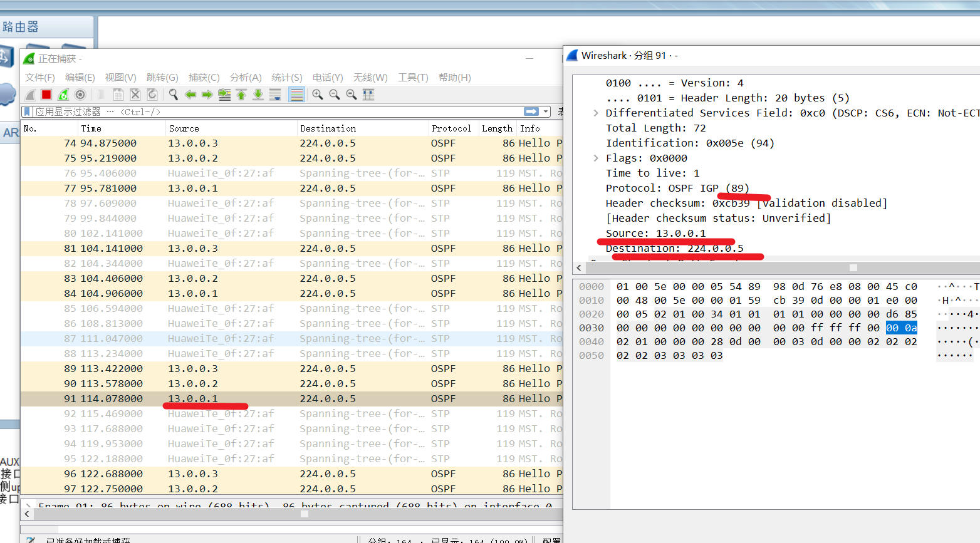The height and width of the screenshot is (543, 980).
Task: Apply display filter with blue arrow button
Action: coord(531,111)
